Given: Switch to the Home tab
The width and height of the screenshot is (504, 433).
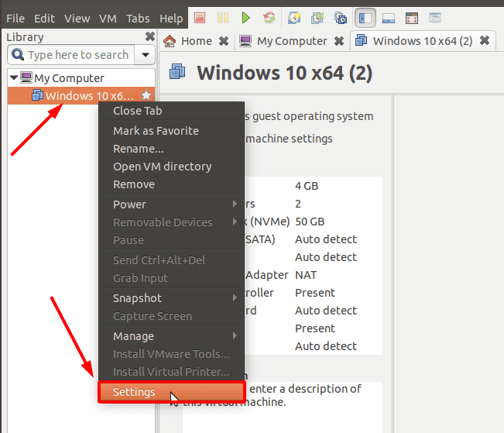Looking at the screenshot, I should click(x=196, y=41).
